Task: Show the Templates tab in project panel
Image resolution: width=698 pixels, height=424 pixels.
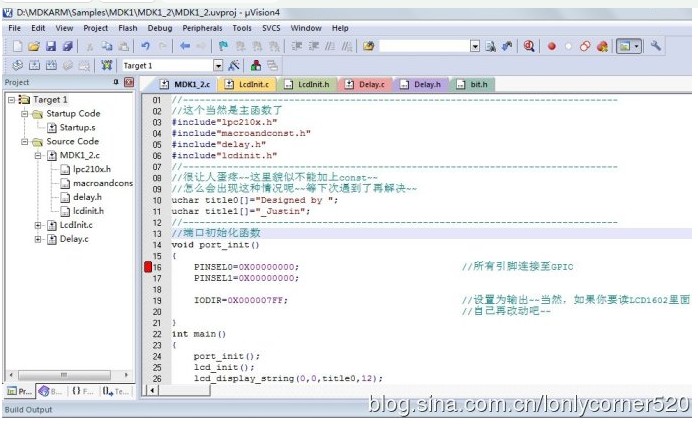Action: tap(116, 391)
